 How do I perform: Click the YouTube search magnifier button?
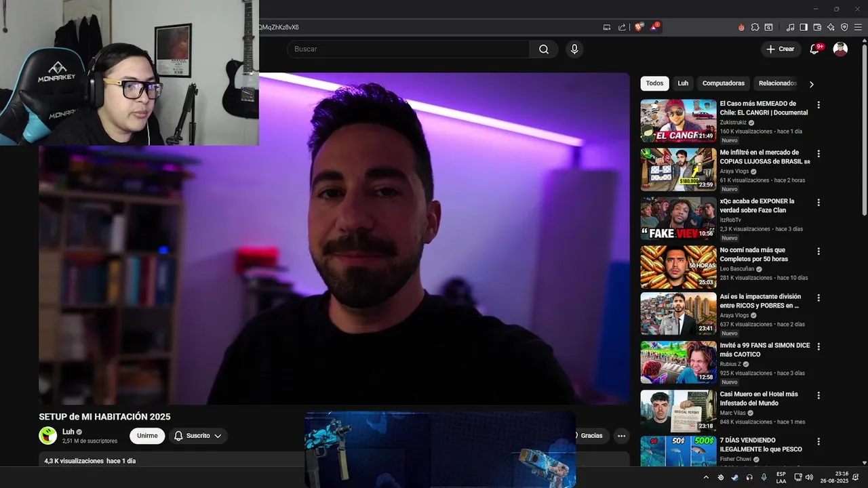tap(544, 49)
